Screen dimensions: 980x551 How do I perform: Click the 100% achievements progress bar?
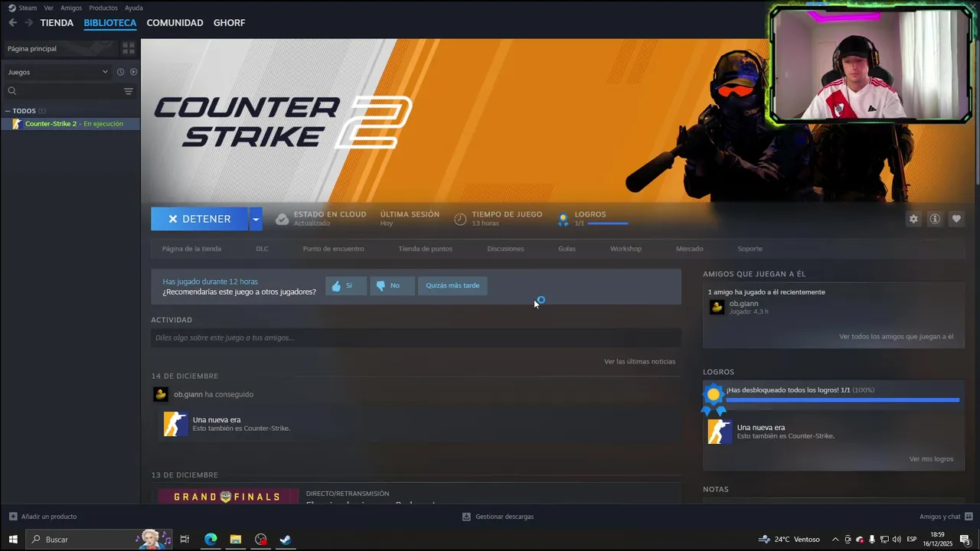click(842, 399)
